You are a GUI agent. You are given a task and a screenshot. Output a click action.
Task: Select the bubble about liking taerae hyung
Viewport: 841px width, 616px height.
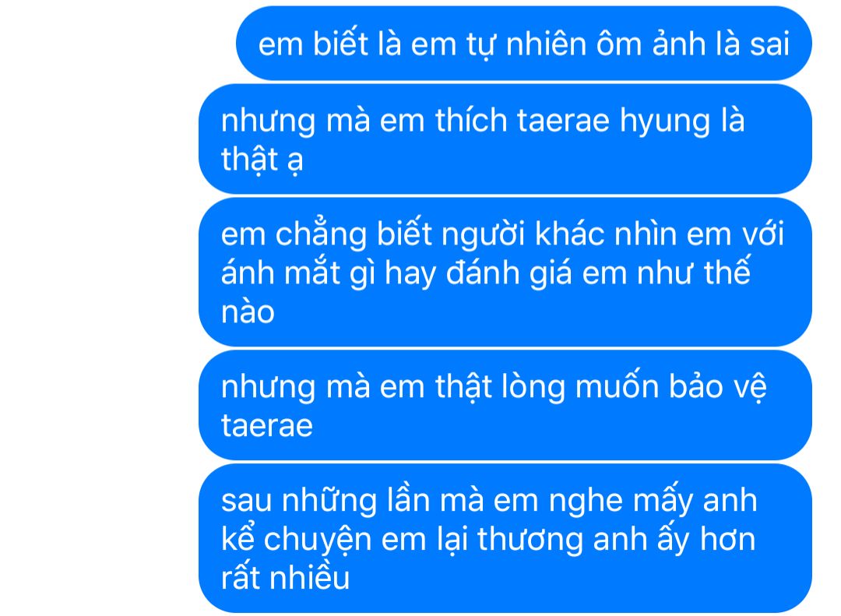click(505, 139)
